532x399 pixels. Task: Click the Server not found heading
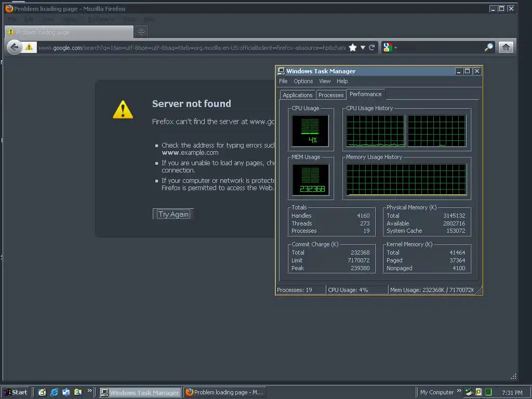click(x=192, y=103)
